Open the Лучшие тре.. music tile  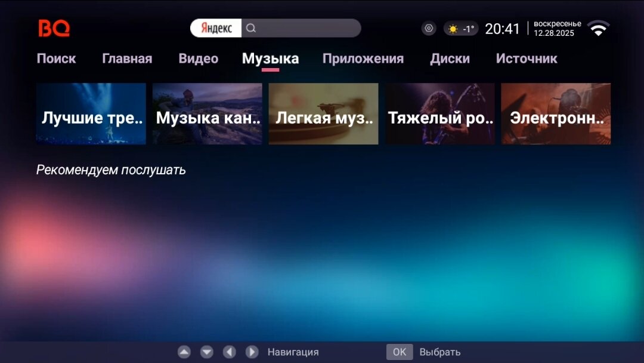point(91,114)
